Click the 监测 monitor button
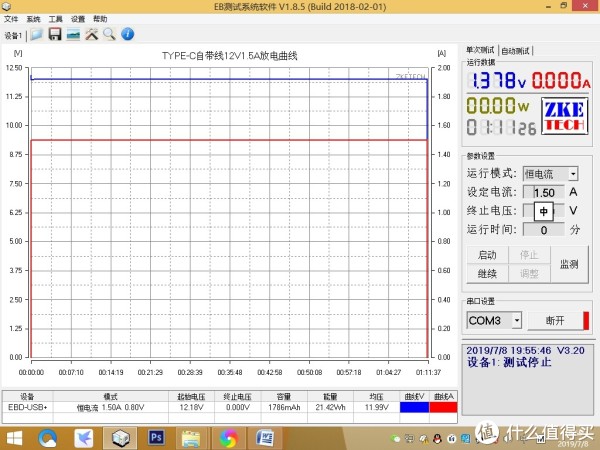The height and width of the screenshot is (450, 600). [569, 264]
